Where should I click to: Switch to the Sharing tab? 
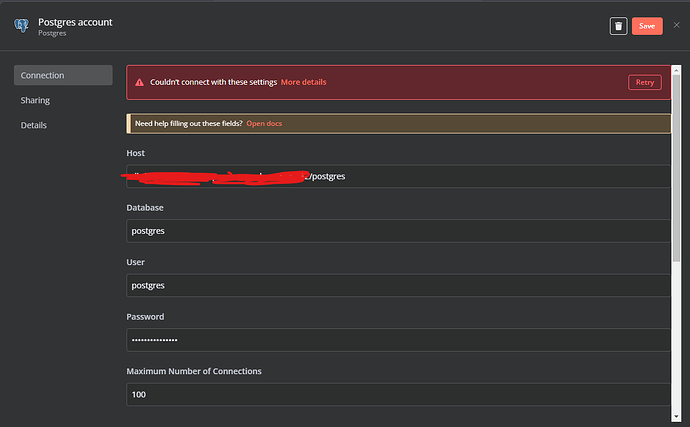(35, 100)
